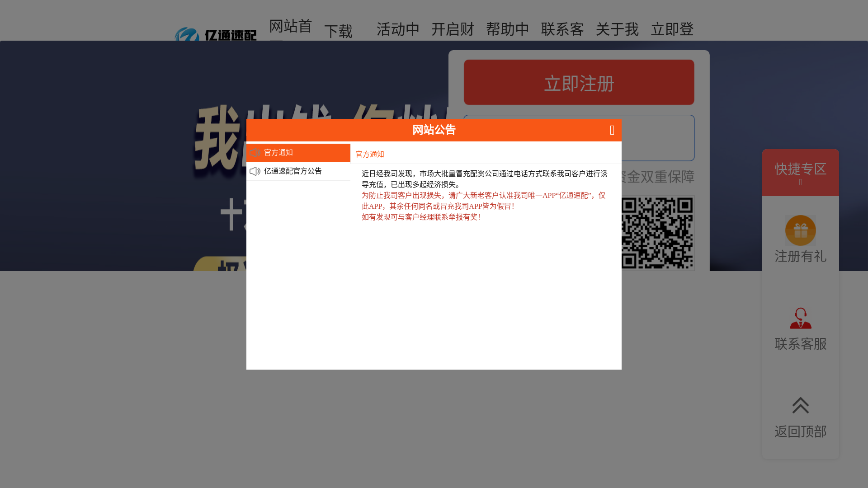The width and height of the screenshot is (868, 488).
Task: Open the 关于我们 navigation item
Action: pos(617,29)
